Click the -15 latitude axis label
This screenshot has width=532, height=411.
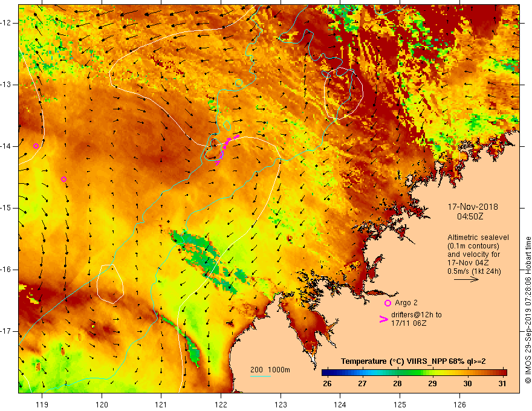(6, 208)
